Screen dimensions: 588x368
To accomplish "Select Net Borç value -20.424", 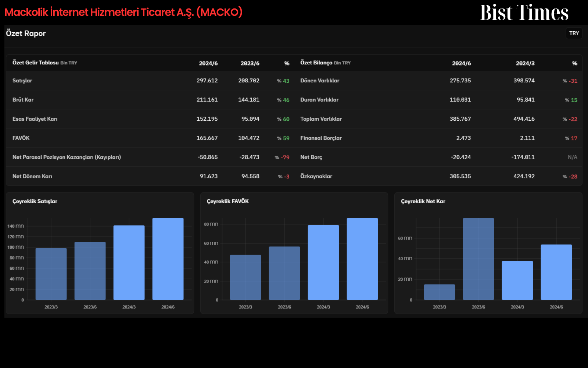I will point(461,157).
